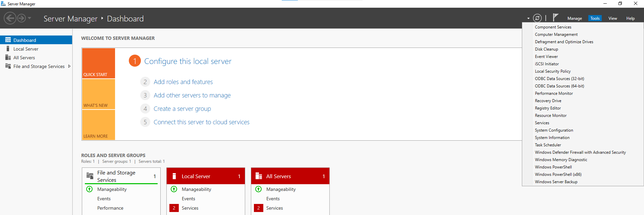Close the Tools menu
The width and height of the screenshot is (644, 215).
(595, 18)
